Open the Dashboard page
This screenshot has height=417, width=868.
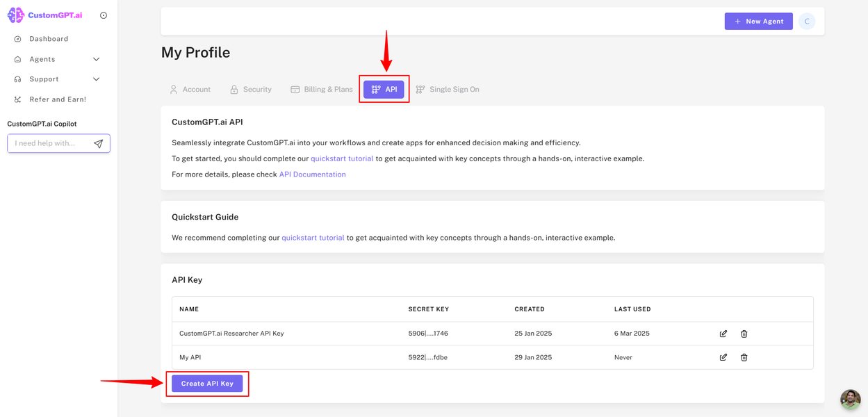[49, 39]
